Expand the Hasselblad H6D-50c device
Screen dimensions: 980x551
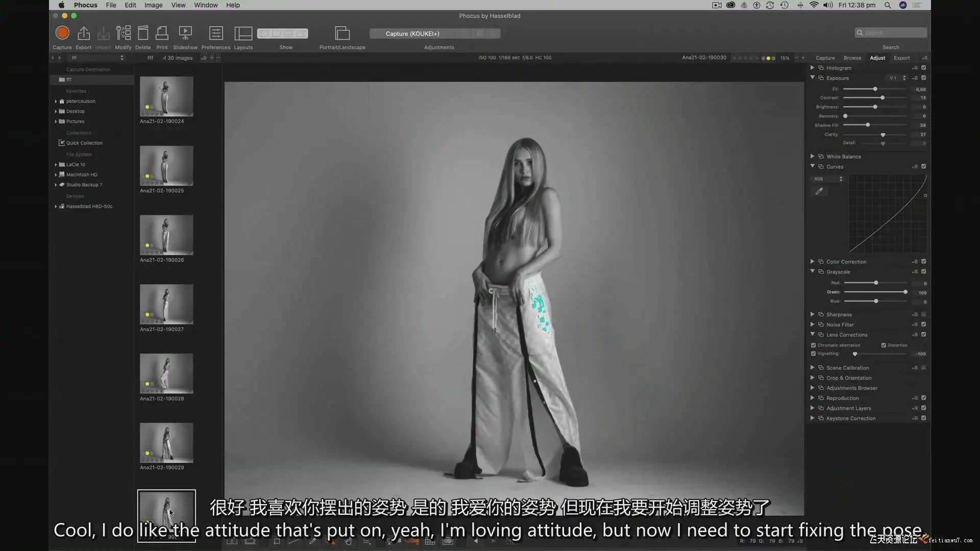click(56, 207)
